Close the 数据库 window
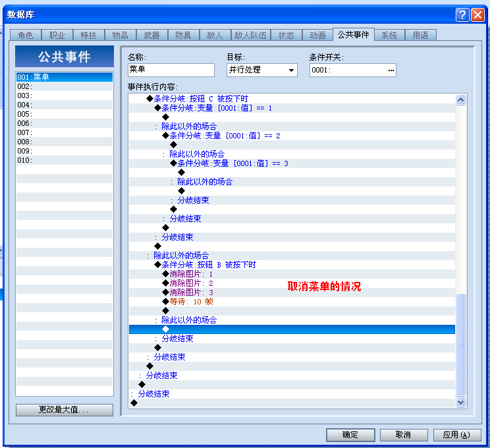This screenshot has width=490, height=448. pos(478,14)
